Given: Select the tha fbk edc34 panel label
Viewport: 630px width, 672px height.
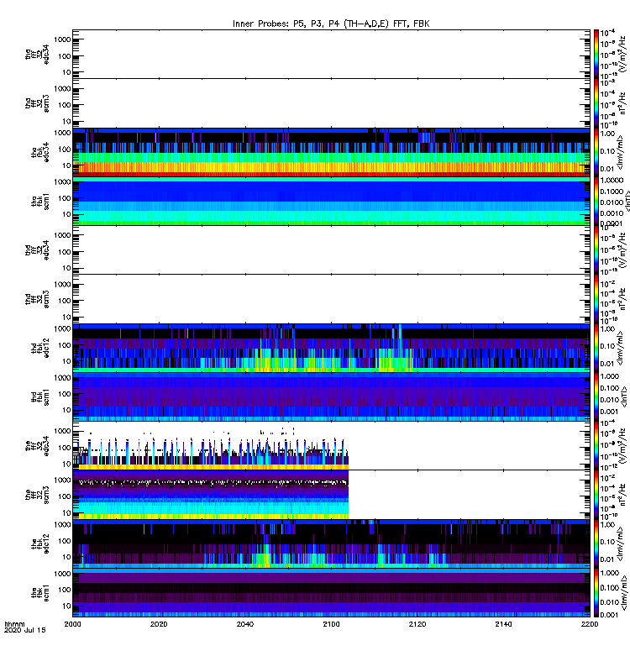Looking at the screenshot, I should (40, 152).
